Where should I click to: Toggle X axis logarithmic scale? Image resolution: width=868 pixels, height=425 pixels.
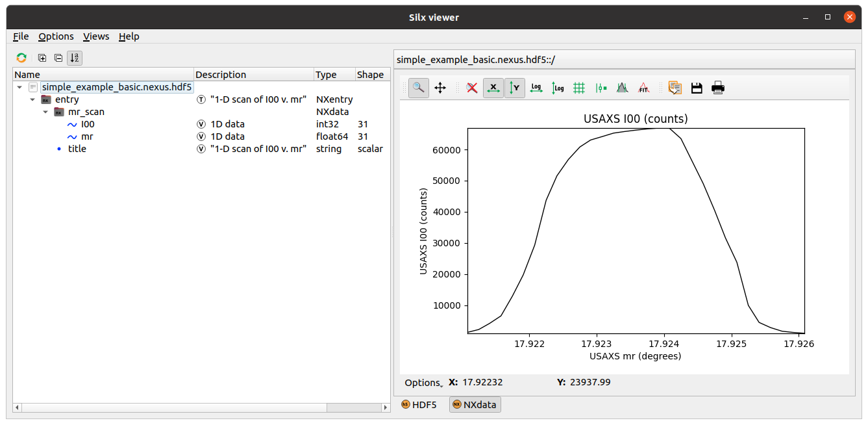536,88
